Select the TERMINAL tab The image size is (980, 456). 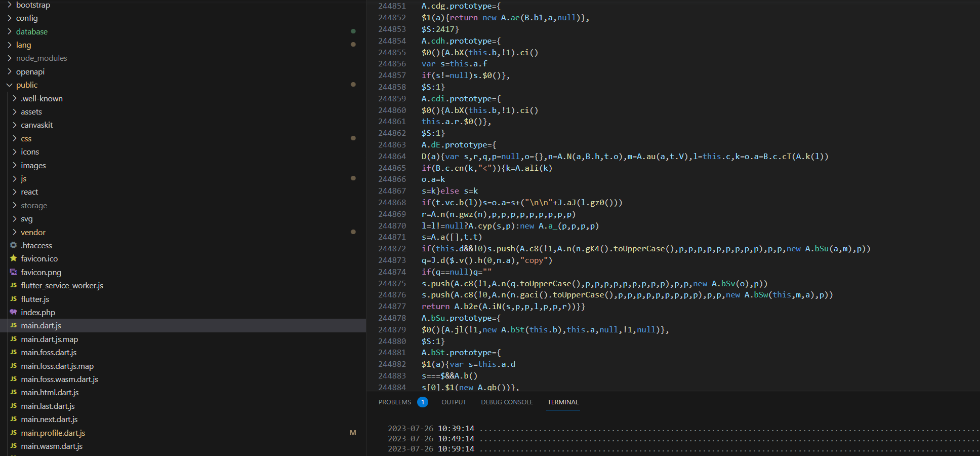click(x=563, y=402)
